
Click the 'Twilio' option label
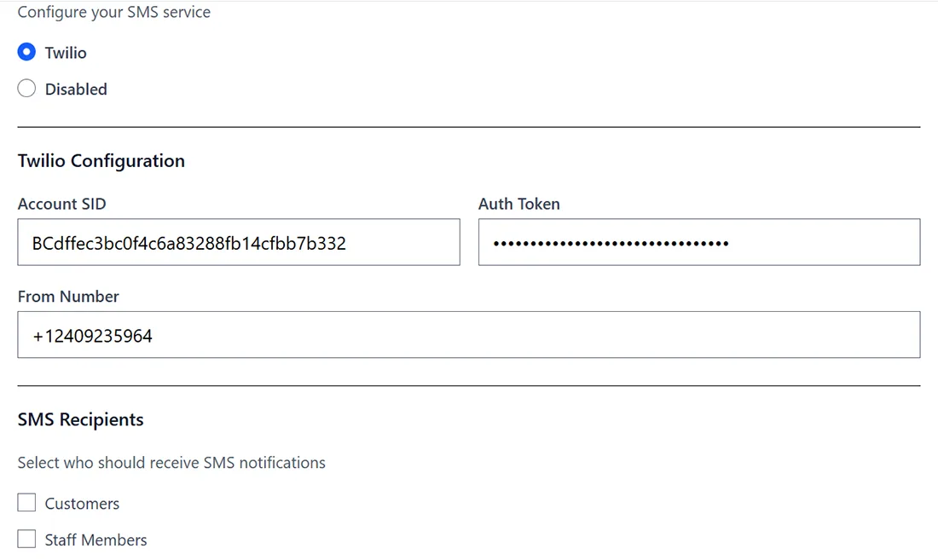66,53
